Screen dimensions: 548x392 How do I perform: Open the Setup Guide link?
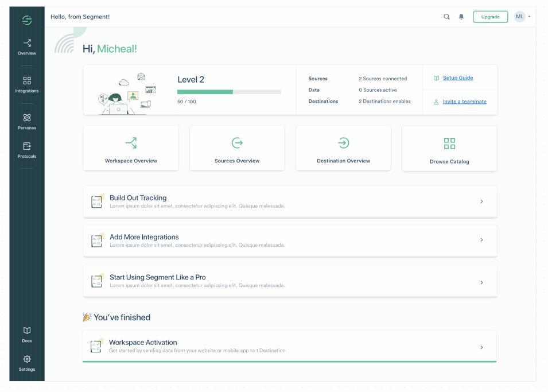click(x=458, y=78)
